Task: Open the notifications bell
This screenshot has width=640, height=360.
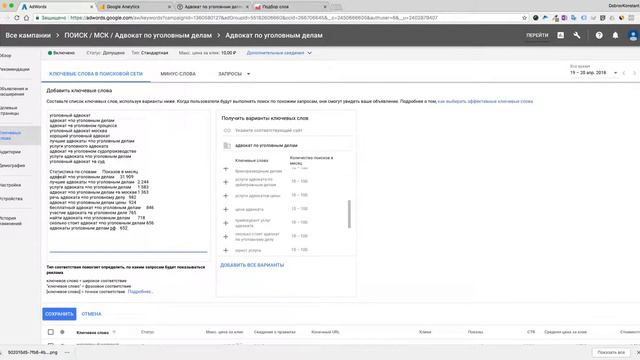Action: [615, 36]
